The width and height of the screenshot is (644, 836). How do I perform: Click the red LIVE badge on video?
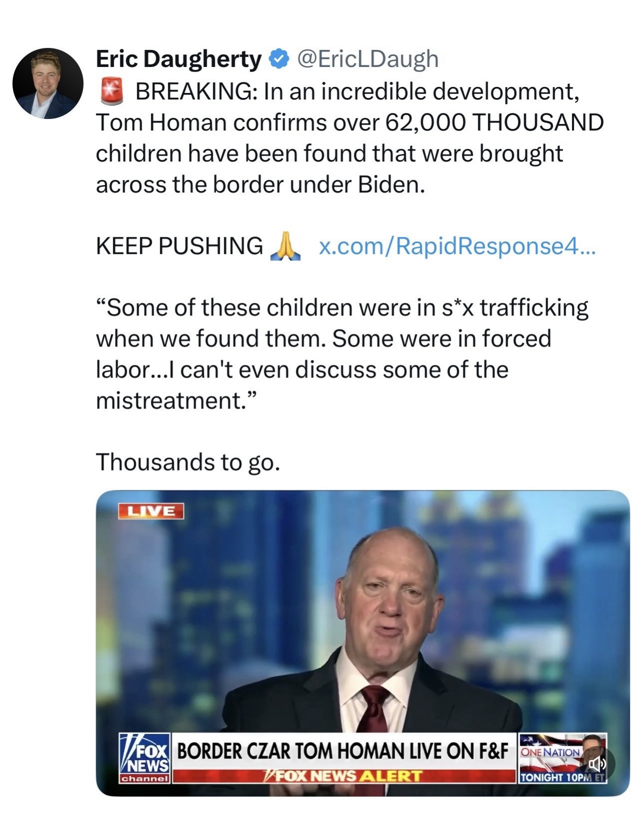click(x=151, y=511)
